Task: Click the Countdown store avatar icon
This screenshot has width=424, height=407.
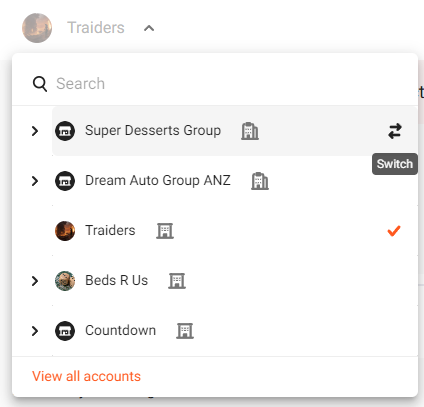Action: [x=65, y=331]
